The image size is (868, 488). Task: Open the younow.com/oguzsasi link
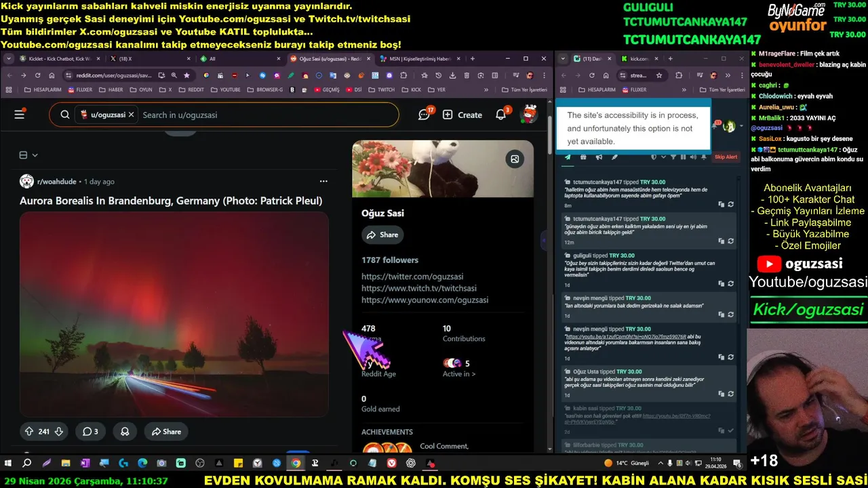click(425, 300)
